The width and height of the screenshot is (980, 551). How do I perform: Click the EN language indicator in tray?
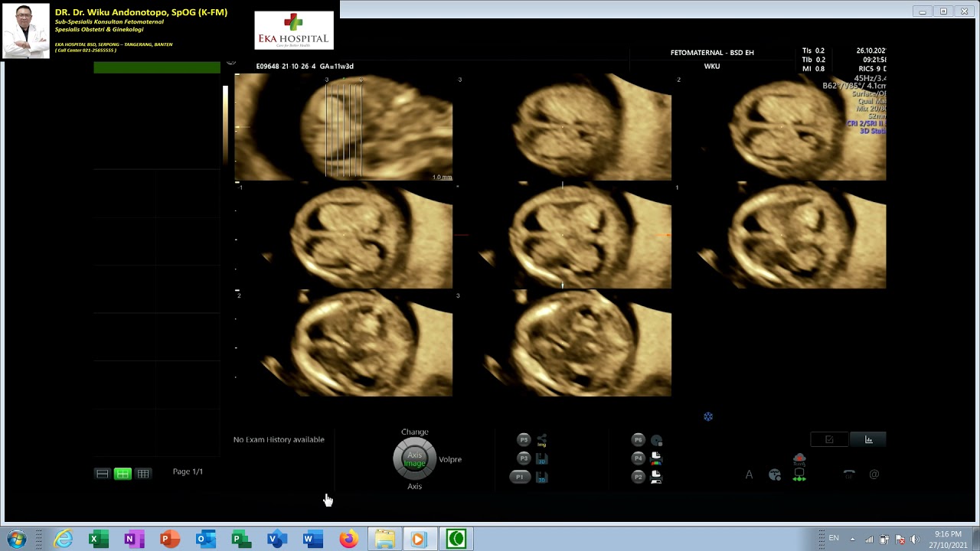(x=834, y=539)
